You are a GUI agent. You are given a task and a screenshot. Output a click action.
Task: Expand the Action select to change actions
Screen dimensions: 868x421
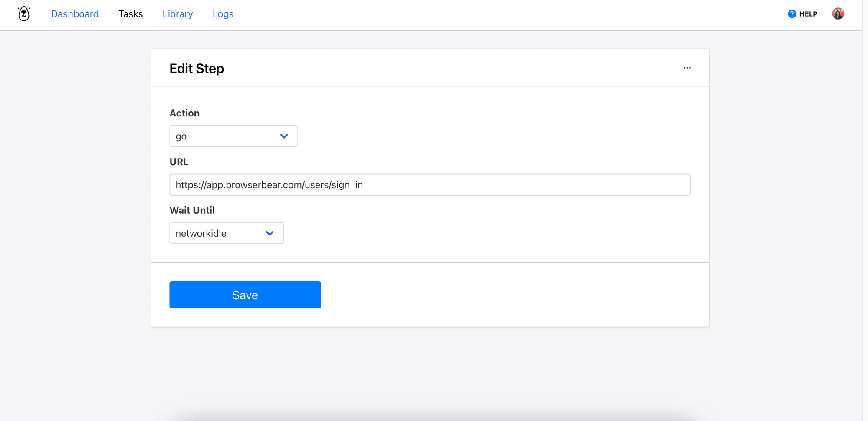[233, 136]
